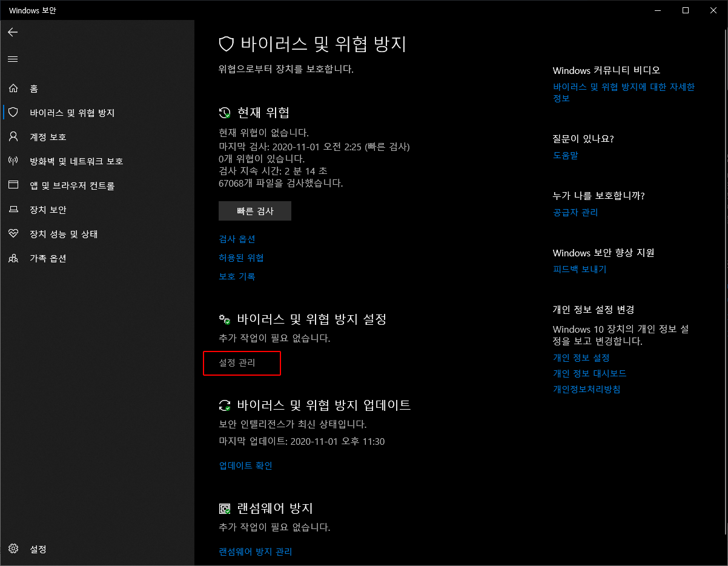The image size is (728, 566).
Task: Open 보호 기록 link
Action: click(x=237, y=276)
